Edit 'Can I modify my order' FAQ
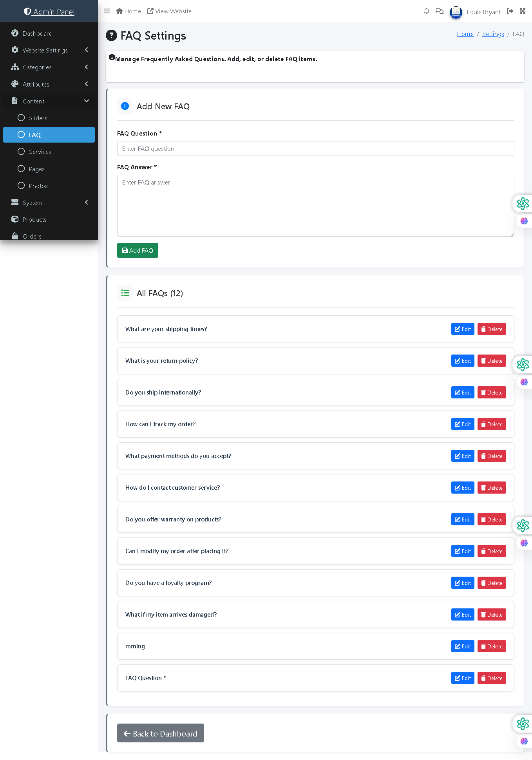The image size is (532, 760). pos(463,551)
